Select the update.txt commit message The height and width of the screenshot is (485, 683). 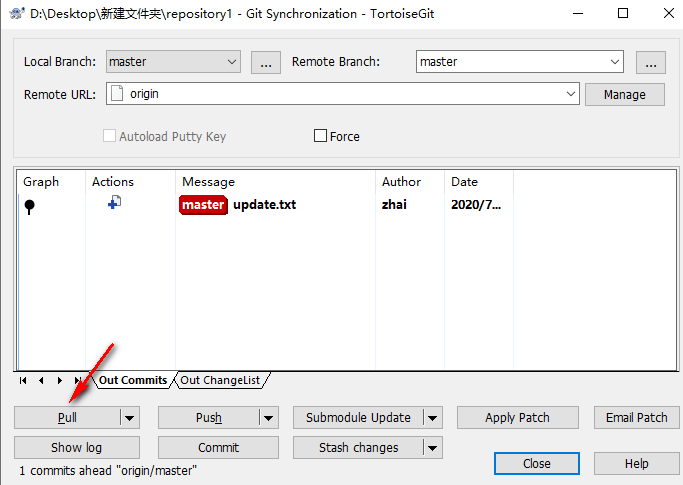coord(264,205)
